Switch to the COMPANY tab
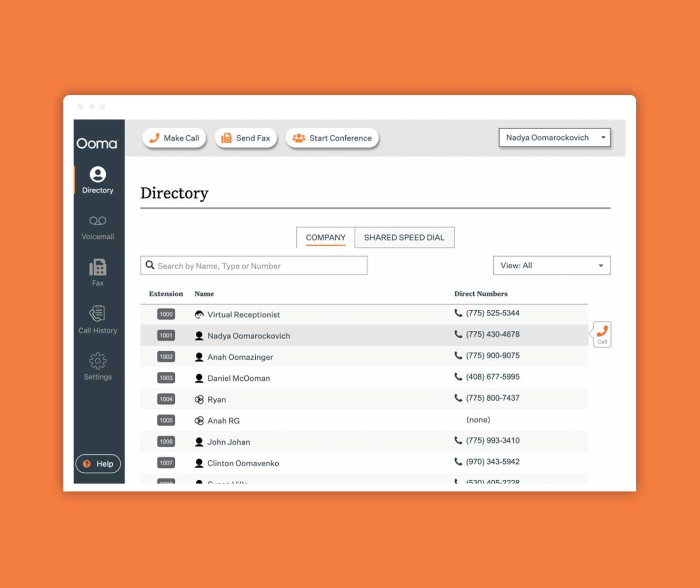This screenshot has height=588, width=700. [x=325, y=237]
